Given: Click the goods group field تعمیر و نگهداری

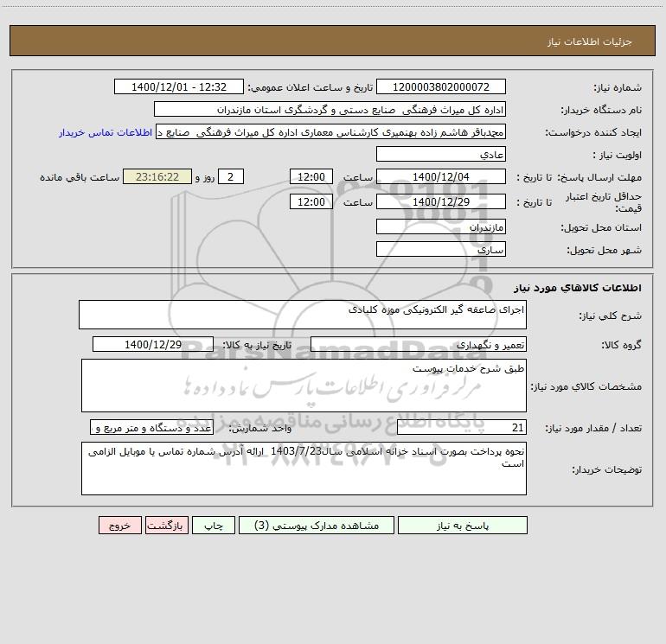Looking at the screenshot, I should pos(419,344).
